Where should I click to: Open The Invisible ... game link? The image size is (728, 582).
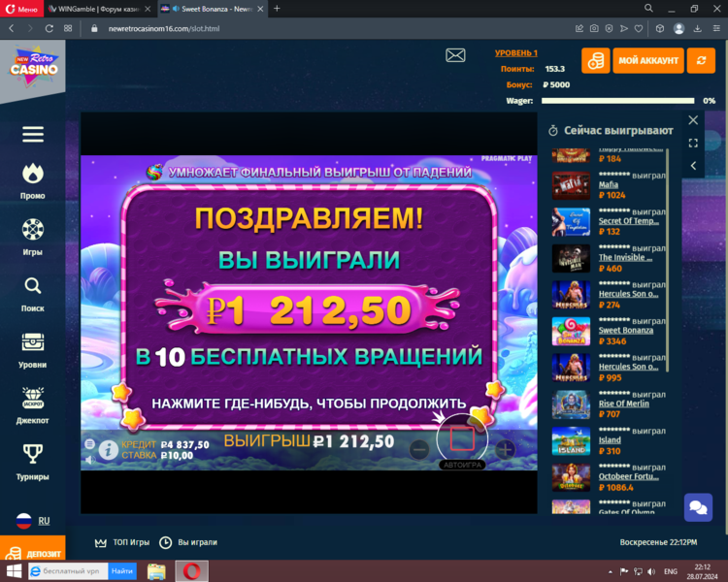[625, 258]
